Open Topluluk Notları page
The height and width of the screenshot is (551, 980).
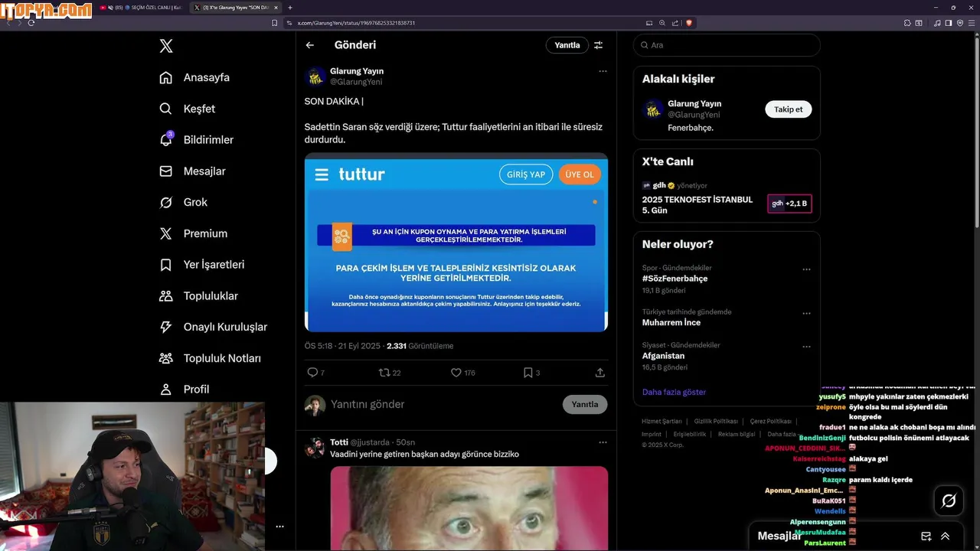pos(210,358)
